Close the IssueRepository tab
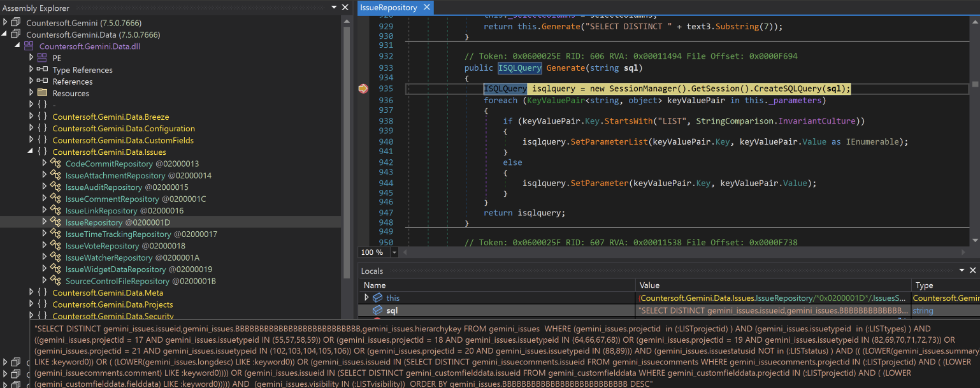 coord(426,8)
